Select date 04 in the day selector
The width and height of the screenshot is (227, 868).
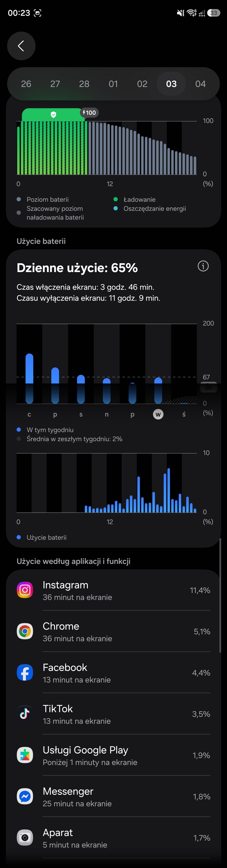[x=201, y=84]
